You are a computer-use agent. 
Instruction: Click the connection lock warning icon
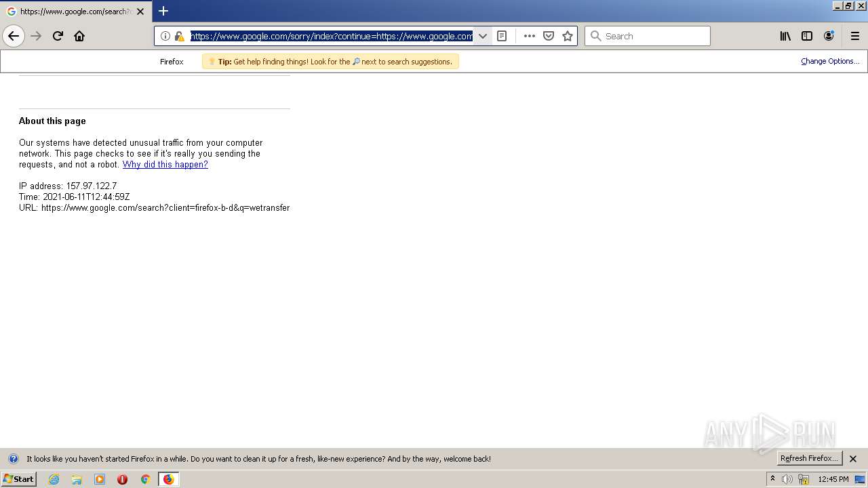tap(179, 36)
